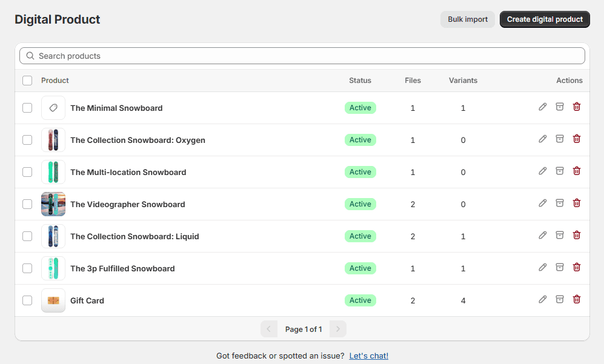Archive The Collection Snowboard: Oxygen
This screenshot has width=604, height=364.
pos(560,139)
